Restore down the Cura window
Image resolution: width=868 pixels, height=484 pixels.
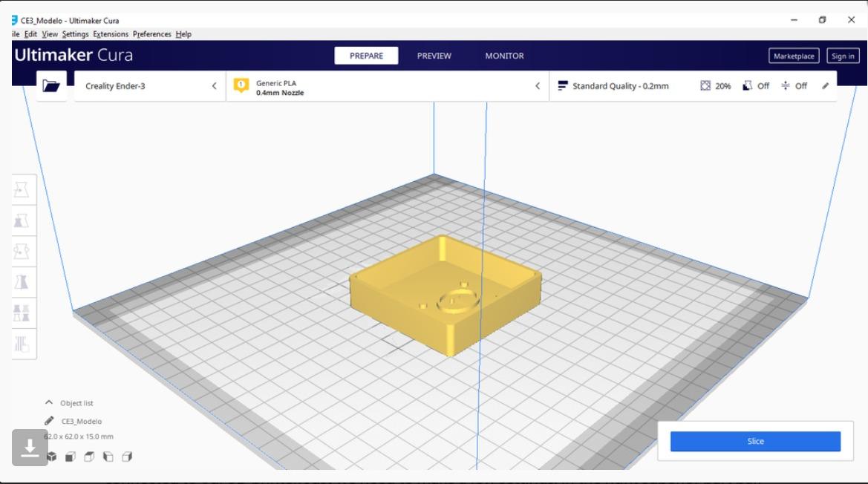pos(822,20)
